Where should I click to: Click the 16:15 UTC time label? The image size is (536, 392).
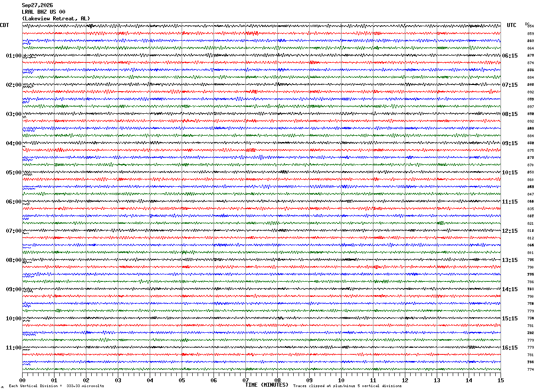coord(509,348)
